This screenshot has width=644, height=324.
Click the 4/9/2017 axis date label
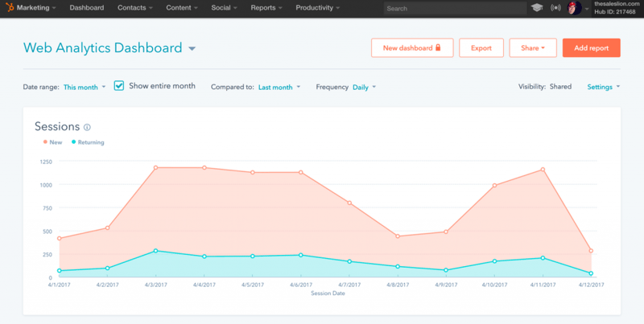pyautogui.click(x=446, y=285)
